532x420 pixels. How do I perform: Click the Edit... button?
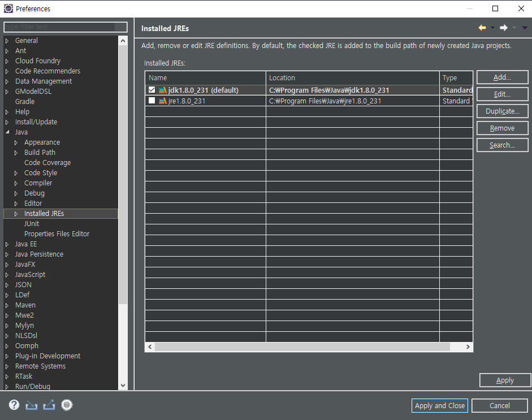502,94
